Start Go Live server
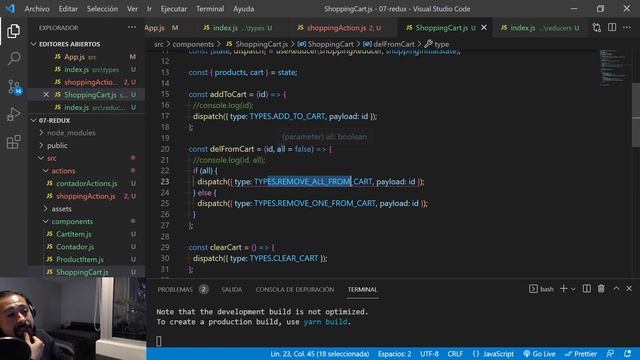This screenshot has width=640, height=360. pos(539,354)
